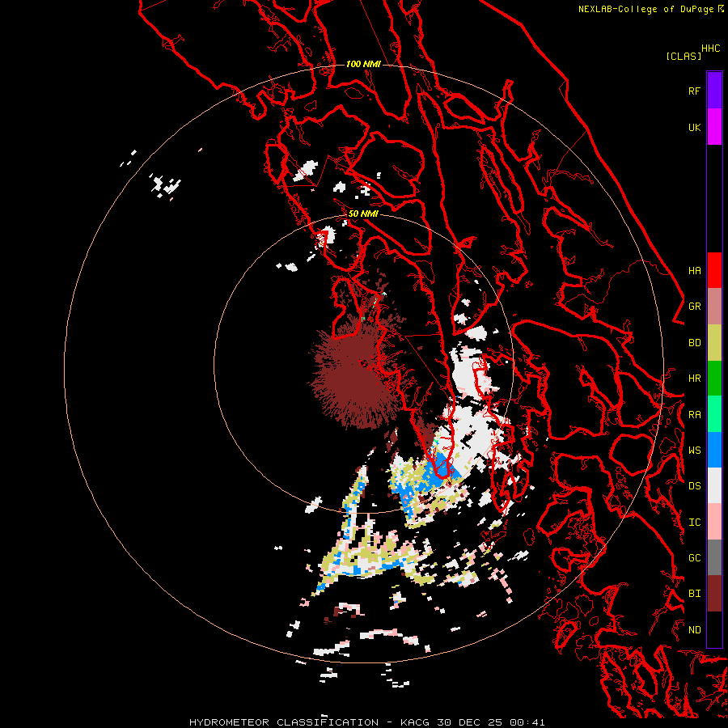Click the HHC product label
Screen dimensions: 728x728
click(x=711, y=49)
